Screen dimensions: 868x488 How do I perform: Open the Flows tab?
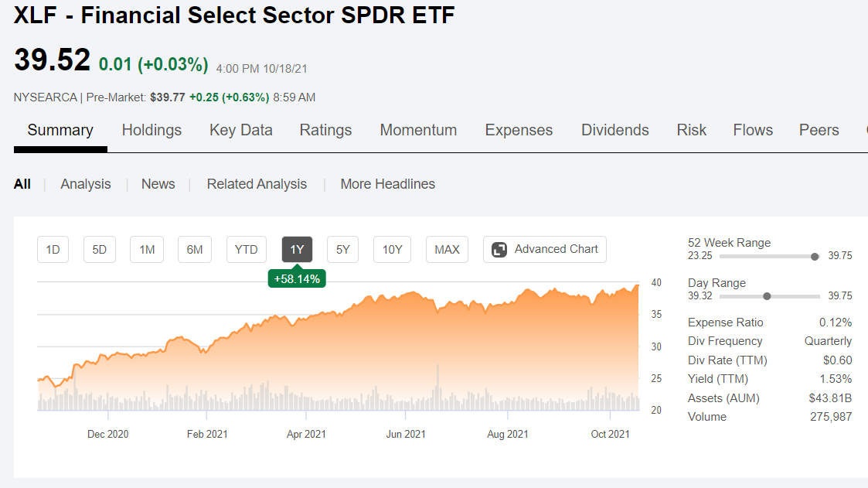click(x=753, y=130)
